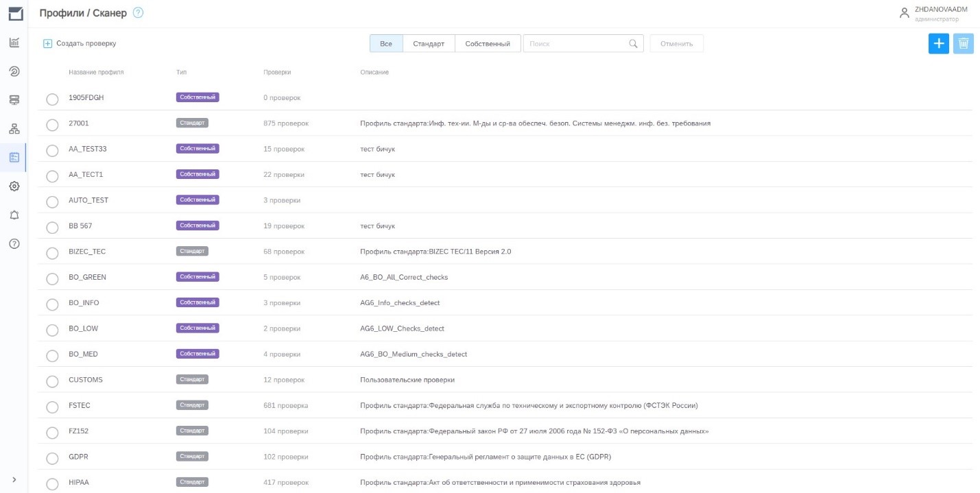Click the trash delete profile icon
980x493 pixels.
point(963,44)
